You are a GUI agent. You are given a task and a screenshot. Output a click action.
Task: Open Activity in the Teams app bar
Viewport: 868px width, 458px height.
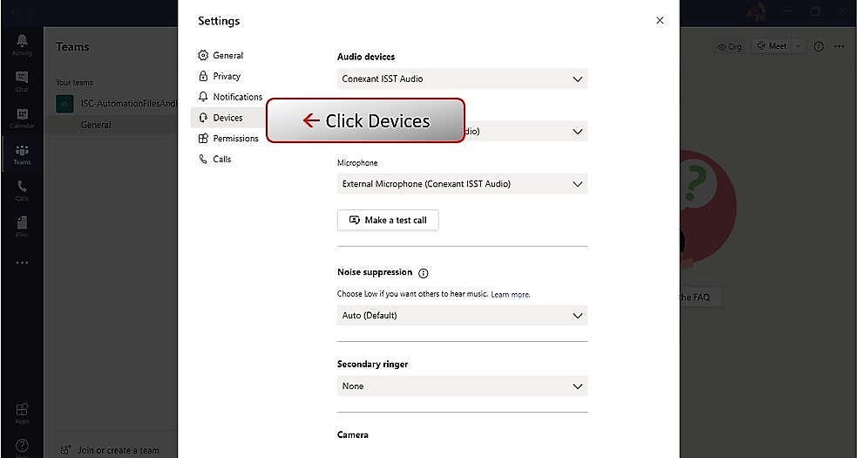(x=22, y=45)
